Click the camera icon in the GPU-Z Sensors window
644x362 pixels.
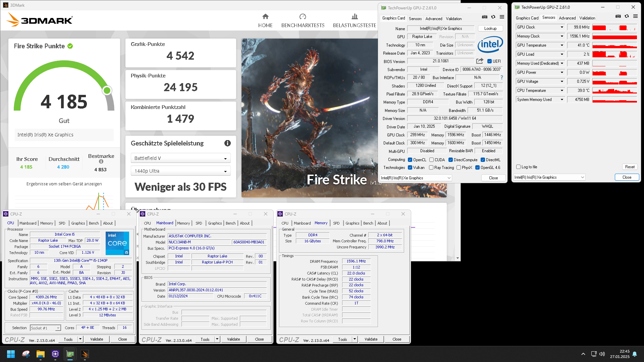tap(618, 16)
